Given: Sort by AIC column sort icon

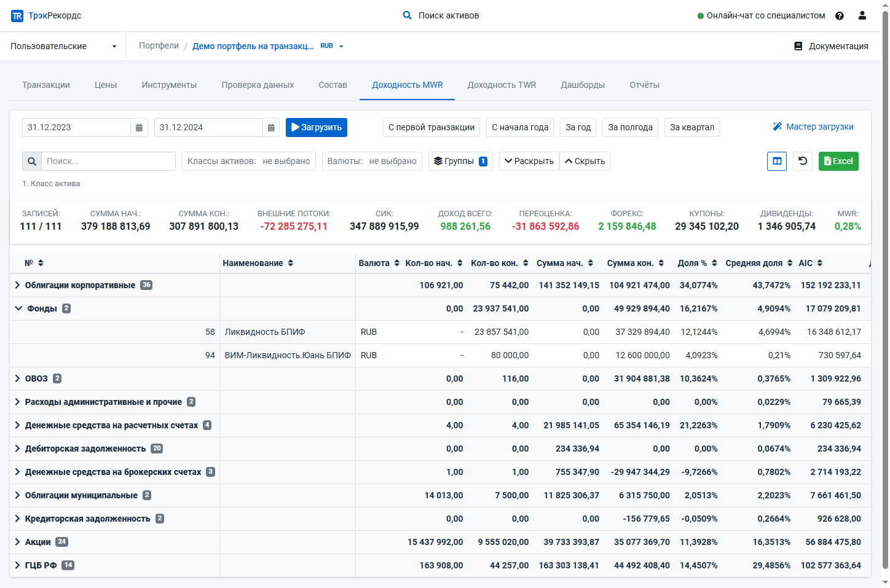Looking at the screenshot, I should 820,263.
